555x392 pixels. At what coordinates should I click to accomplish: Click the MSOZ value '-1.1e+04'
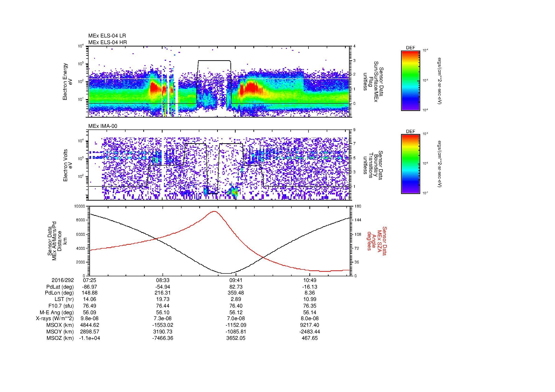click(x=89, y=338)
